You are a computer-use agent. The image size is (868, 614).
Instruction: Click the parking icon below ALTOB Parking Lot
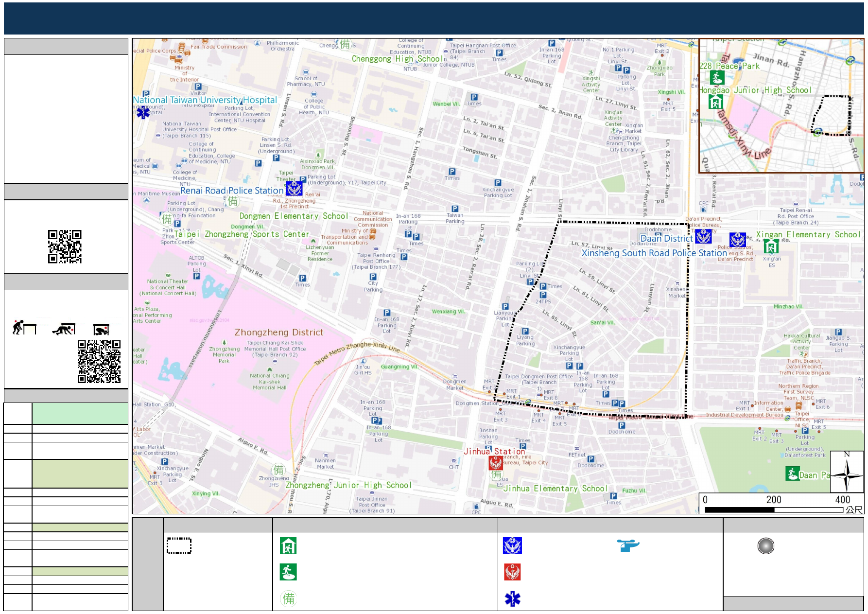[x=196, y=276]
